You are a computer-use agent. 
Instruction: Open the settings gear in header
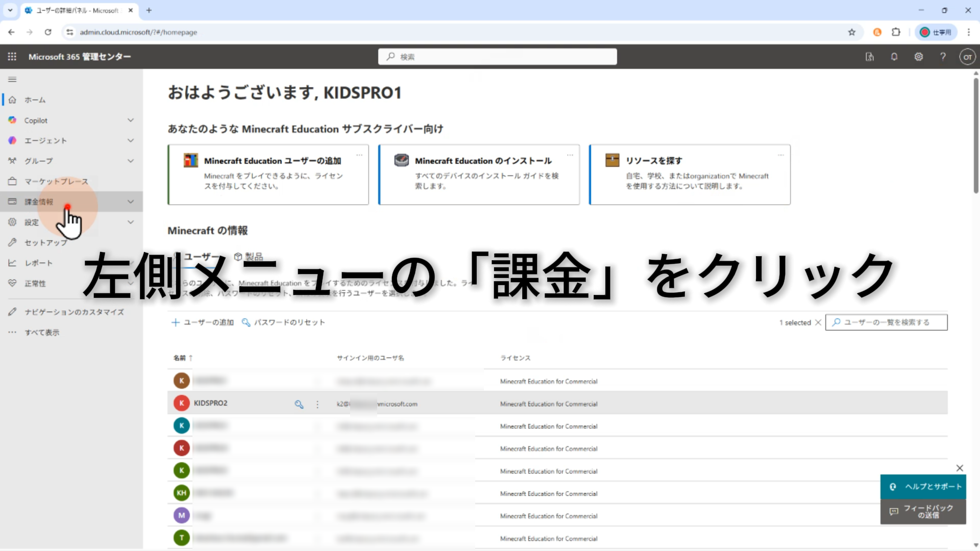[918, 57]
